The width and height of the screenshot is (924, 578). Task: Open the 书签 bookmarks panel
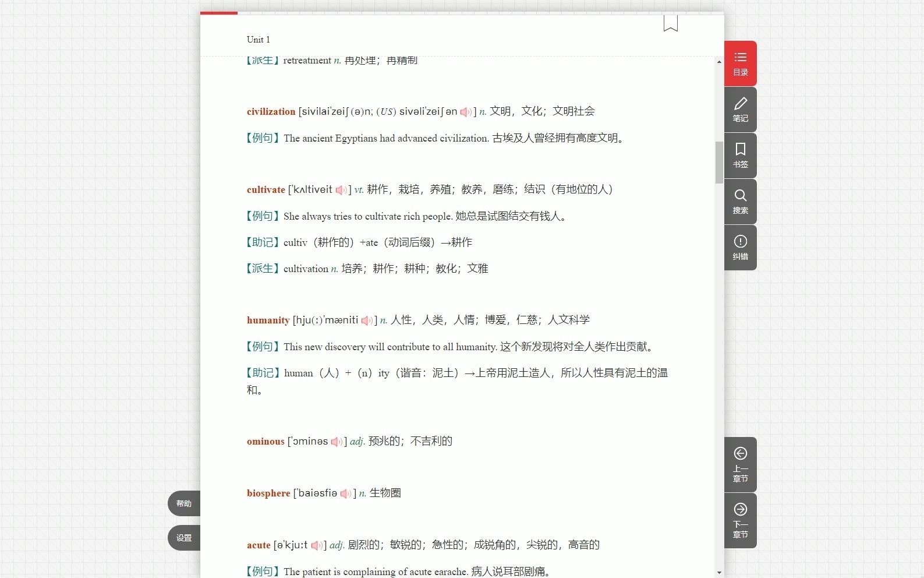pyautogui.click(x=740, y=156)
